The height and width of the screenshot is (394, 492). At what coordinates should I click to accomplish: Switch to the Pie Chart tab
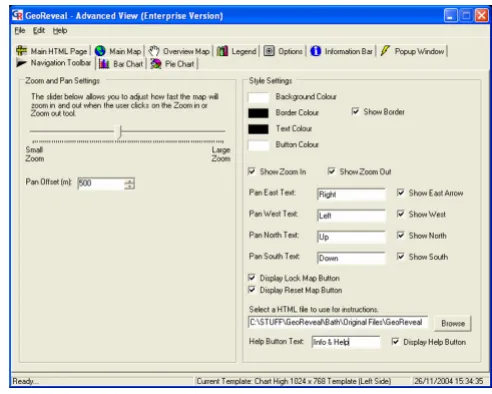(173, 64)
